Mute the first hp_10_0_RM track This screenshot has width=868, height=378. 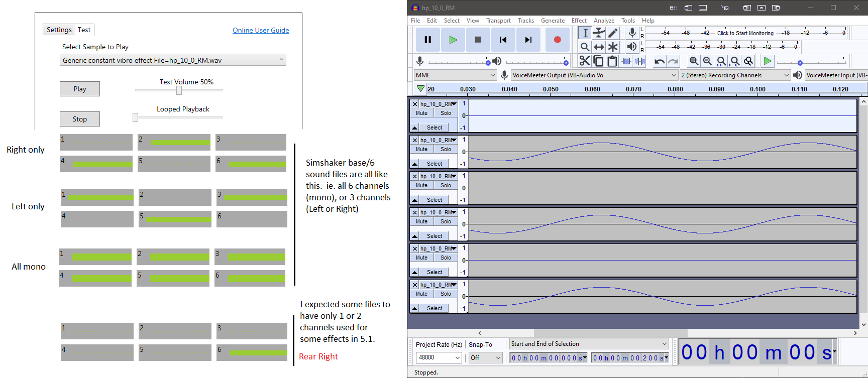coord(421,113)
